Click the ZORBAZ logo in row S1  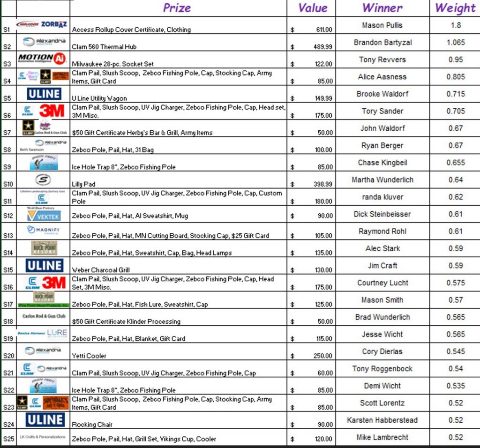coord(54,24)
